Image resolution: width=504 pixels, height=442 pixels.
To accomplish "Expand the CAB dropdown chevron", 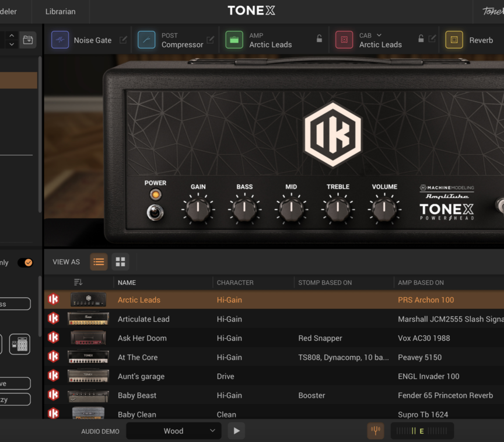I will 379,35.
